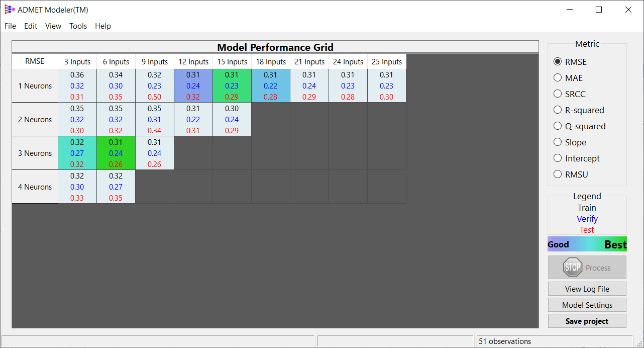Set the metric to Slope

coord(558,142)
